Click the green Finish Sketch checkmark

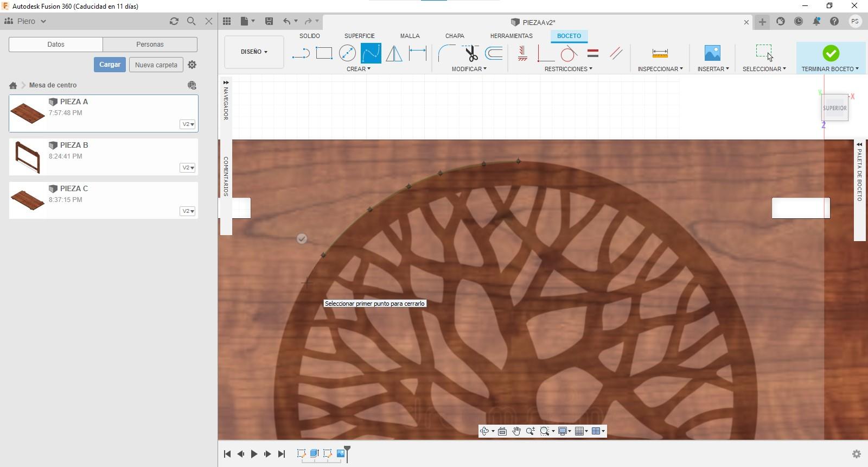[831, 53]
